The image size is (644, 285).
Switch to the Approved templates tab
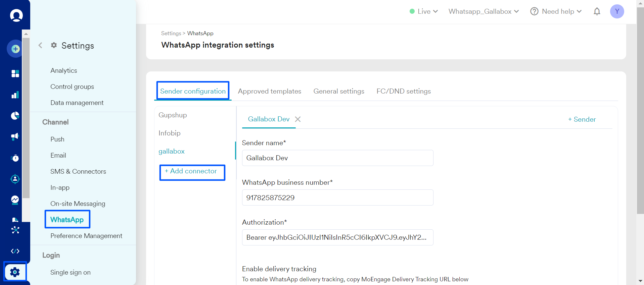tap(269, 91)
